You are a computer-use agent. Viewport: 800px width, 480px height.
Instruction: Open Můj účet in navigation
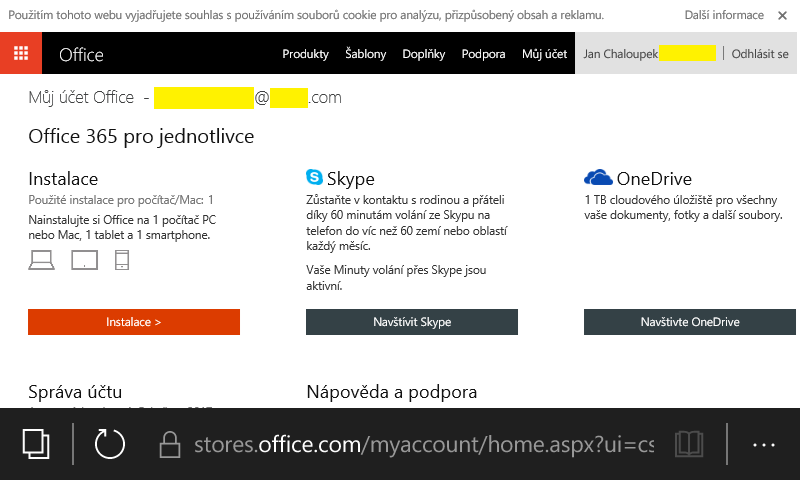(x=544, y=54)
